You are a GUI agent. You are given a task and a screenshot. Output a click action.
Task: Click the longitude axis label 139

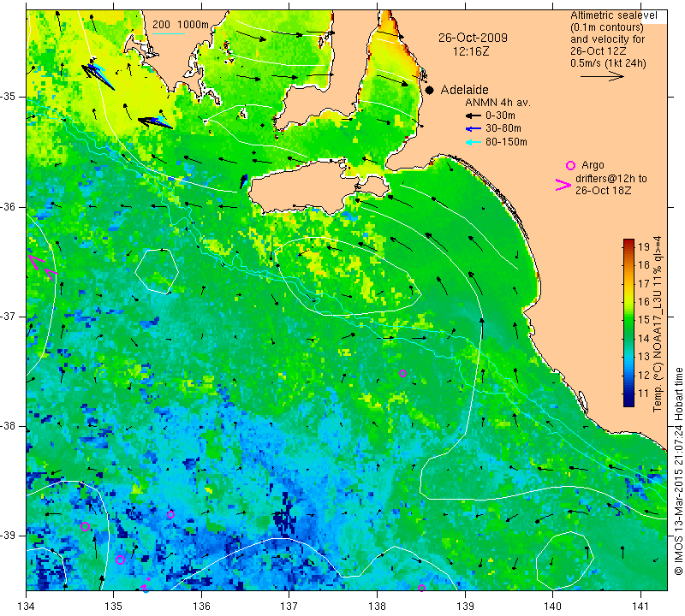[465, 606]
